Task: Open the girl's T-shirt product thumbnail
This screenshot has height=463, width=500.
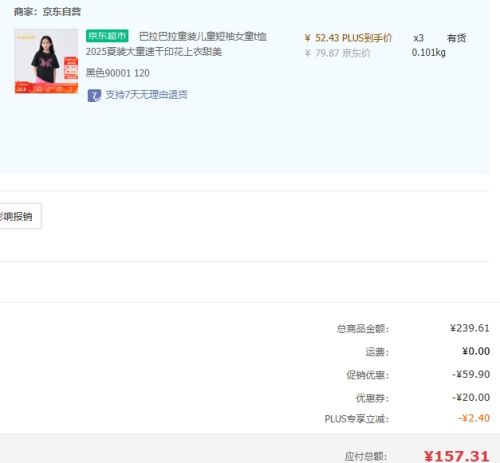Action: [46, 61]
